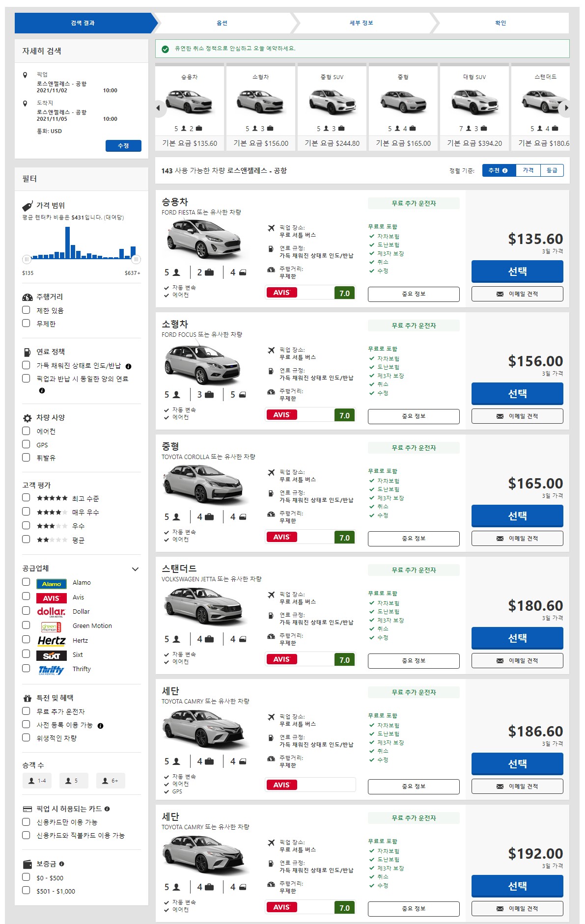Select the 6+ passenger count filter
The height and width of the screenshot is (924, 585).
coord(111,781)
